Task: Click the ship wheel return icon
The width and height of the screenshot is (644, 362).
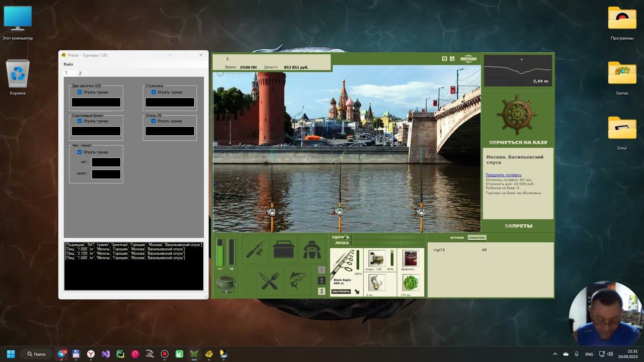Action: (518, 115)
